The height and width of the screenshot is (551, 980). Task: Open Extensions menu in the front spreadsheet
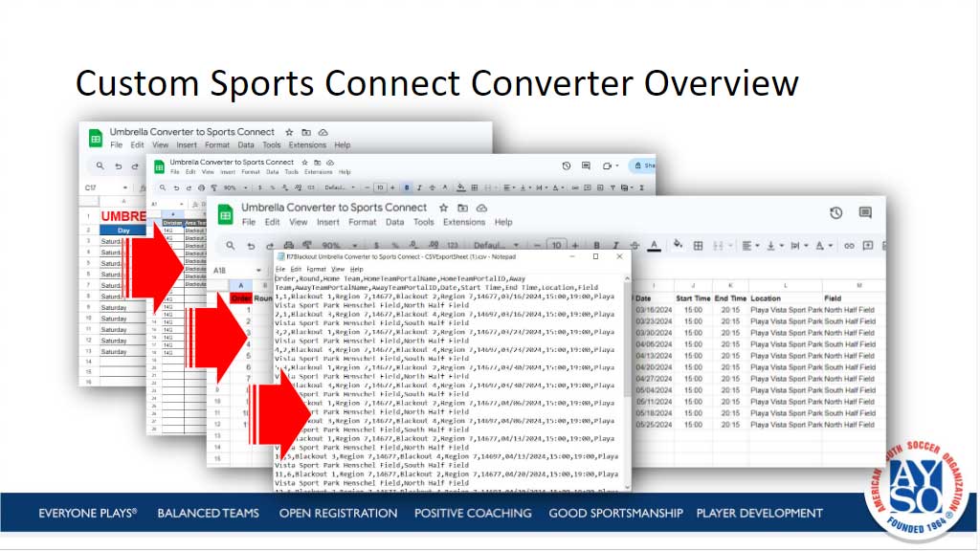pos(464,222)
